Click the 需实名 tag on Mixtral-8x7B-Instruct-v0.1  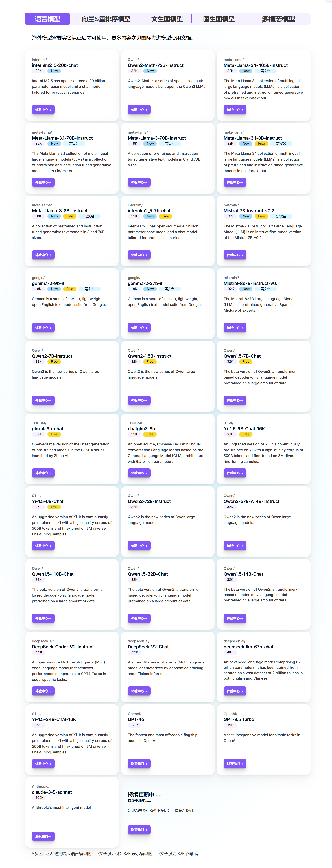pos(265,289)
